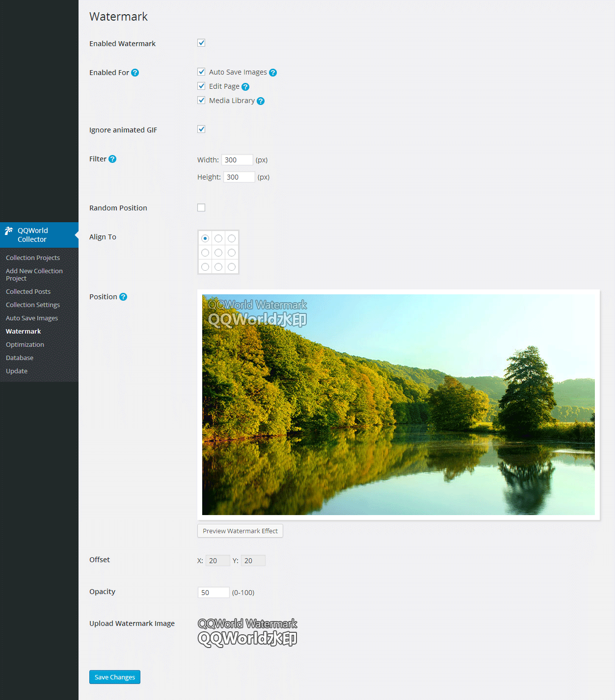This screenshot has height=700, width=615.
Task: Click the Save Changes button
Action: pyautogui.click(x=115, y=677)
